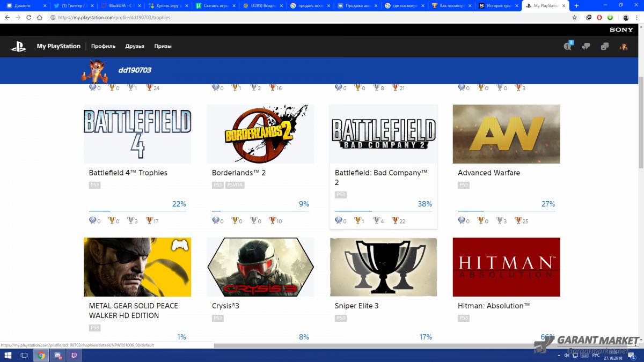Open Task View on the taskbar
Screen dimensions: 644x362
24,355
